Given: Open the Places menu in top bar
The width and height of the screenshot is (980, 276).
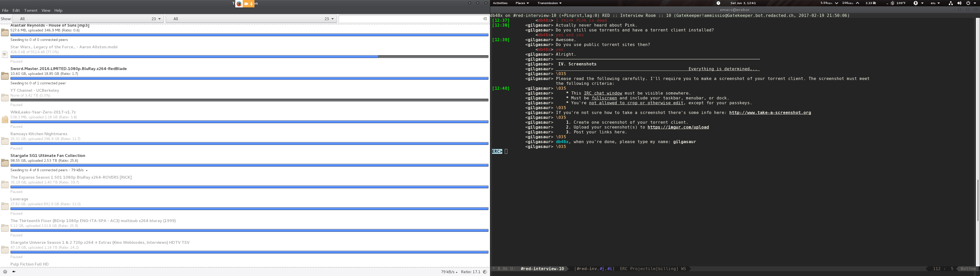Looking at the screenshot, I should pyautogui.click(x=522, y=3).
